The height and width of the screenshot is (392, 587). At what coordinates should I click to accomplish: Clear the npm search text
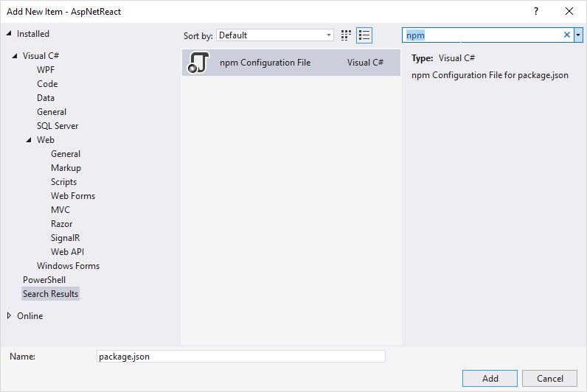(567, 35)
